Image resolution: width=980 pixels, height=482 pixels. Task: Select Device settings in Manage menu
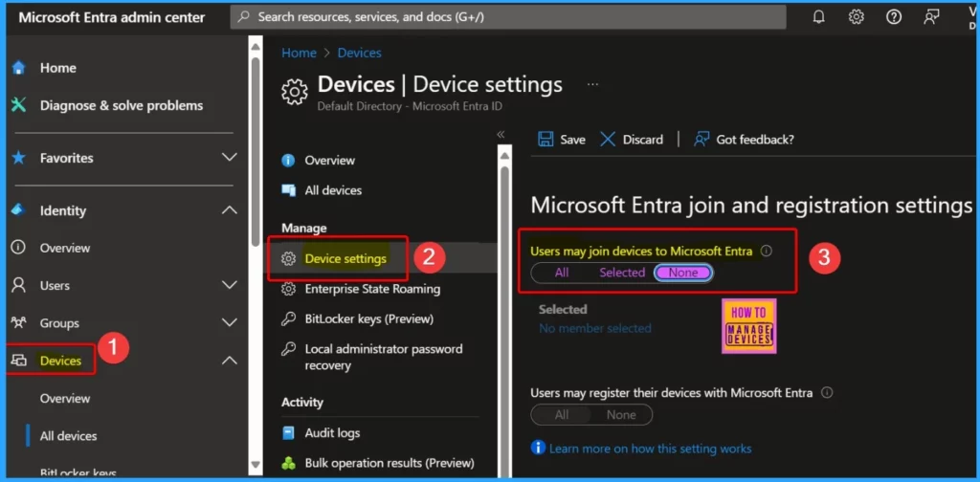(x=345, y=258)
